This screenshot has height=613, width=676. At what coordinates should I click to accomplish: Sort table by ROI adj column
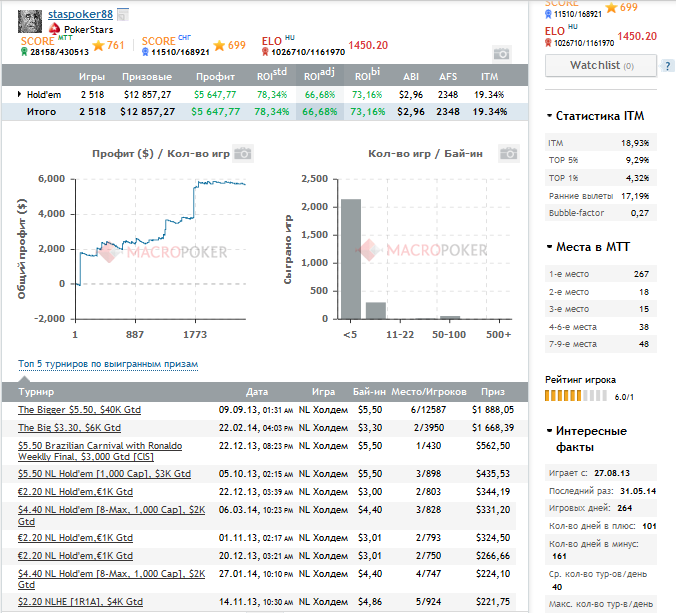pos(320,76)
